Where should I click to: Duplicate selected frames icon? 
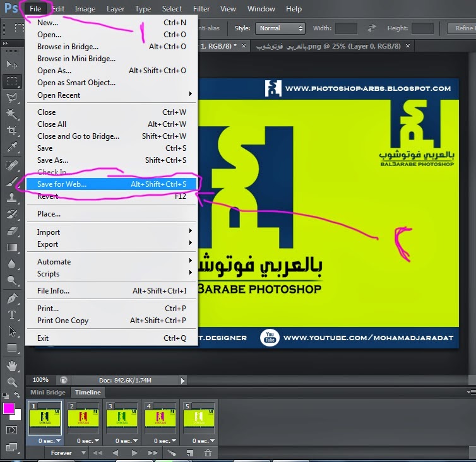190,453
